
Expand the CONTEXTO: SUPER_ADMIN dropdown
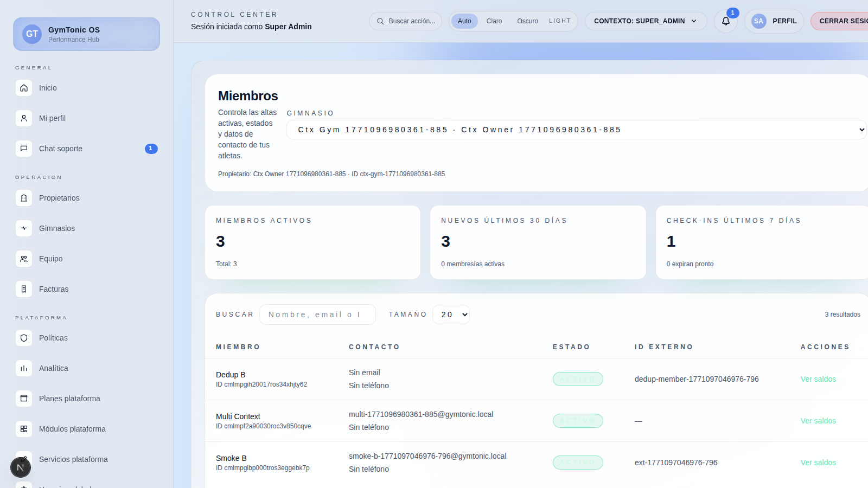click(x=645, y=21)
